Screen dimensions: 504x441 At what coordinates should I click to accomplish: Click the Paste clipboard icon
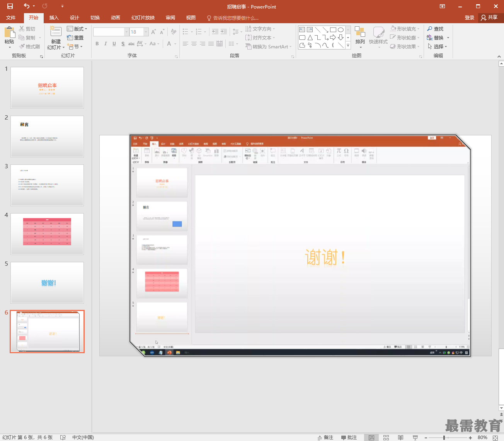[x=9, y=33]
